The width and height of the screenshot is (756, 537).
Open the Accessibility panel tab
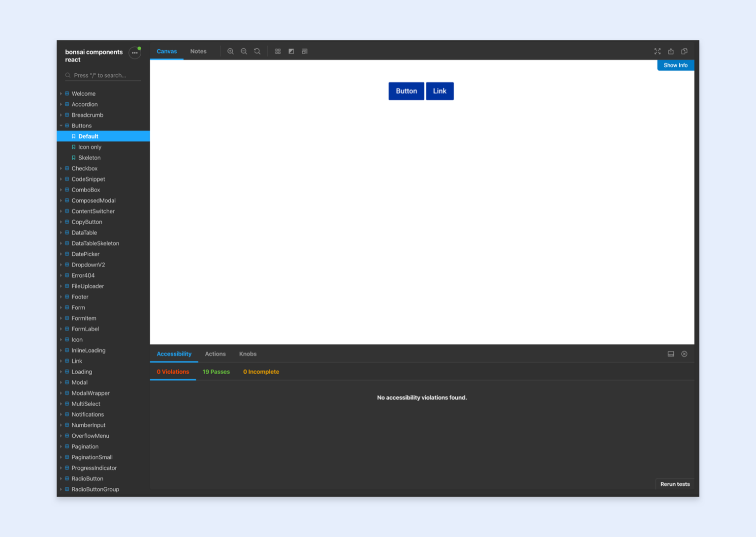coord(174,354)
